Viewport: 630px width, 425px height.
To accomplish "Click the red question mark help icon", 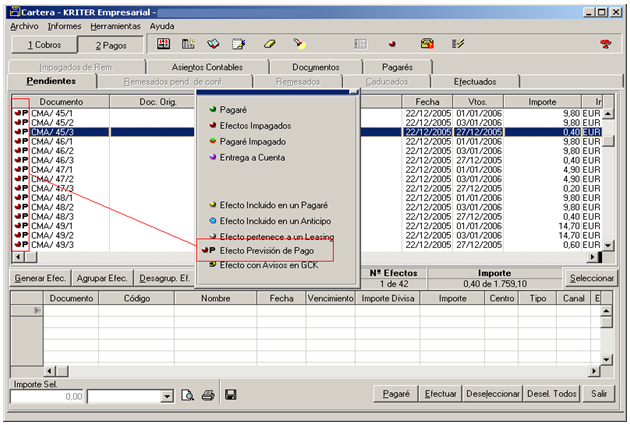I will click(605, 44).
